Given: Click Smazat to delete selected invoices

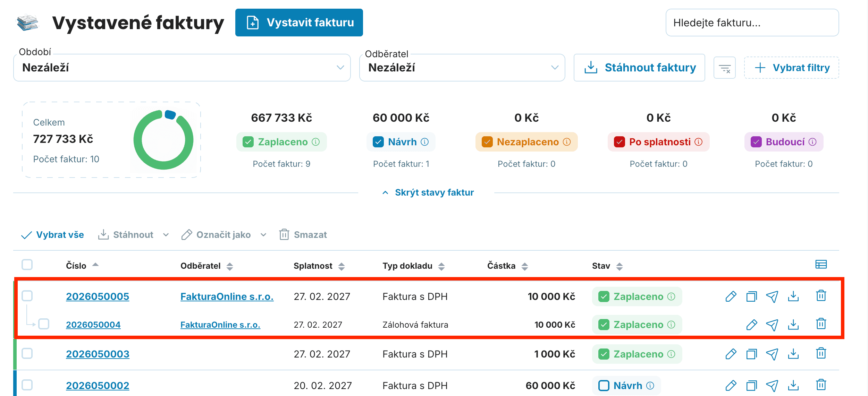Looking at the screenshot, I should point(303,235).
